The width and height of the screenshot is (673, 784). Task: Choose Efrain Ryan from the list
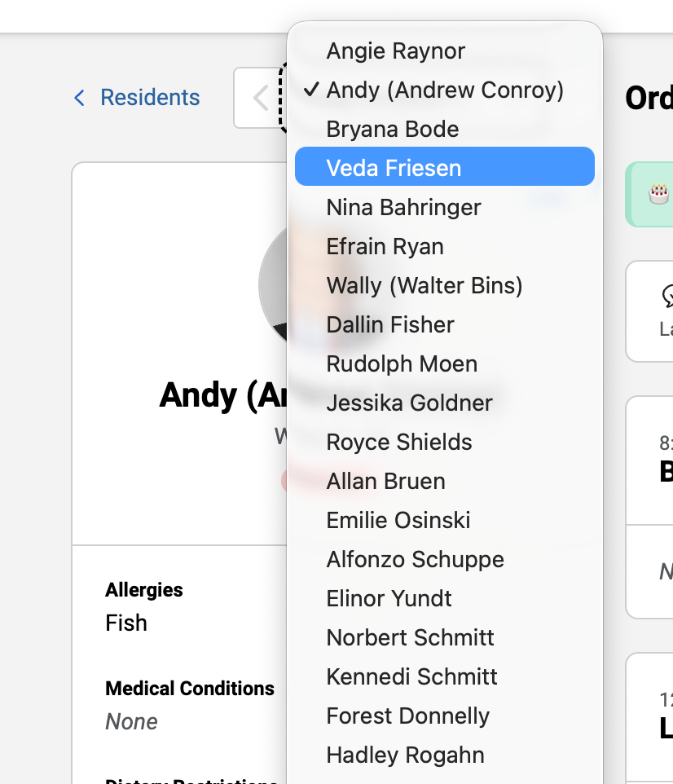pos(385,246)
